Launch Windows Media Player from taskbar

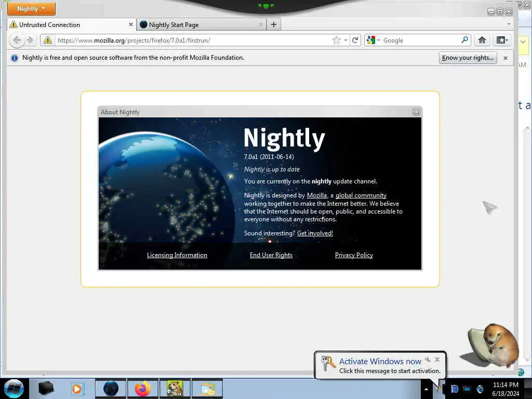tap(77, 389)
